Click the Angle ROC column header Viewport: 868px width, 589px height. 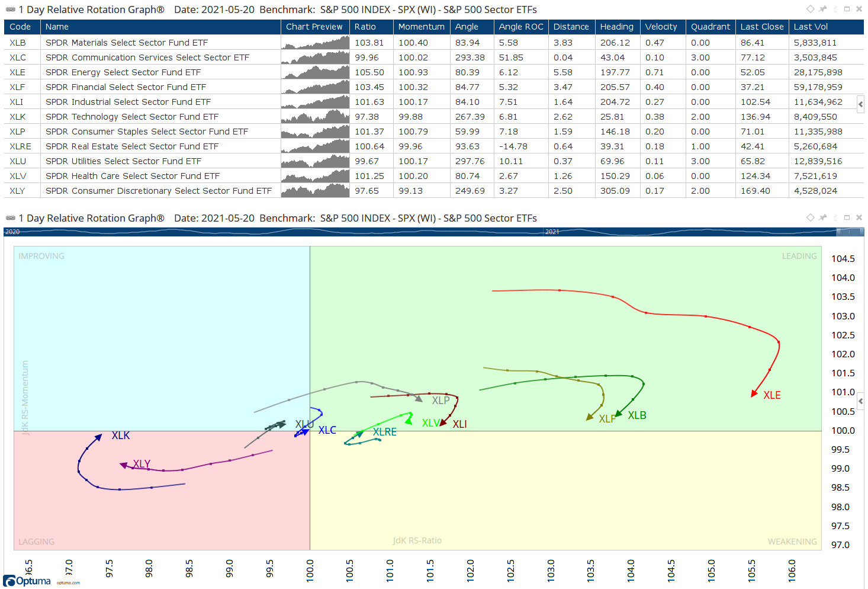[521, 27]
